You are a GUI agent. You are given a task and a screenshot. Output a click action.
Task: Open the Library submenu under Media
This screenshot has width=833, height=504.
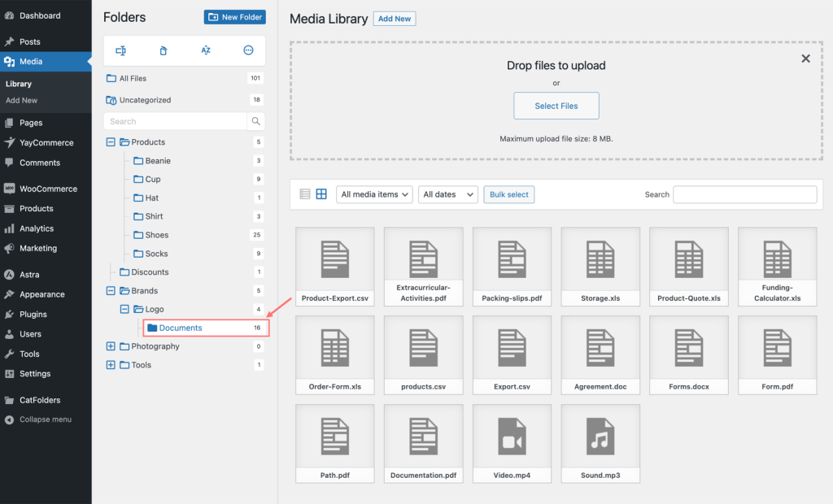click(x=18, y=83)
